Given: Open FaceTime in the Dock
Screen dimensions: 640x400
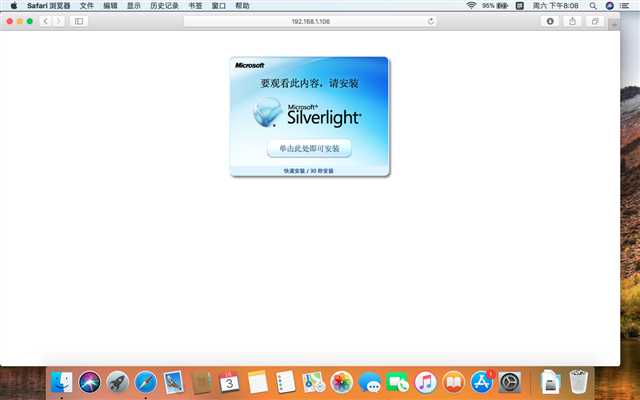Looking at the screenshot, I should pyautogui.click(x=398, y=382).
